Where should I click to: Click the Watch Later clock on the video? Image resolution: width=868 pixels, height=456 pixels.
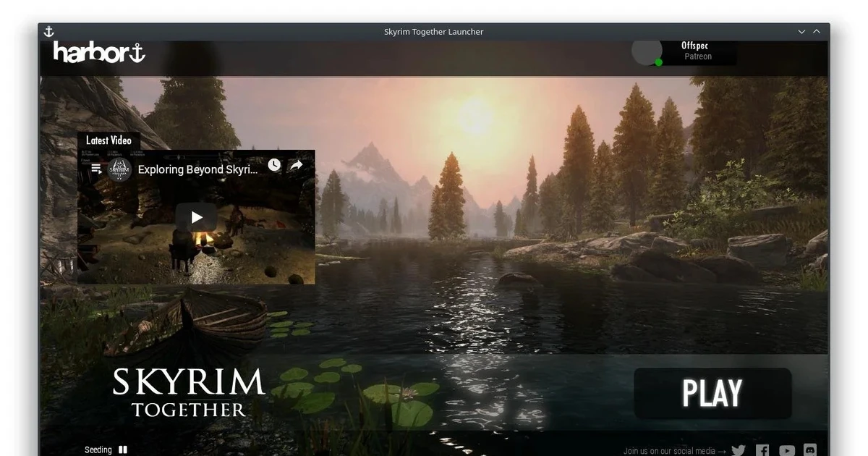274,164
